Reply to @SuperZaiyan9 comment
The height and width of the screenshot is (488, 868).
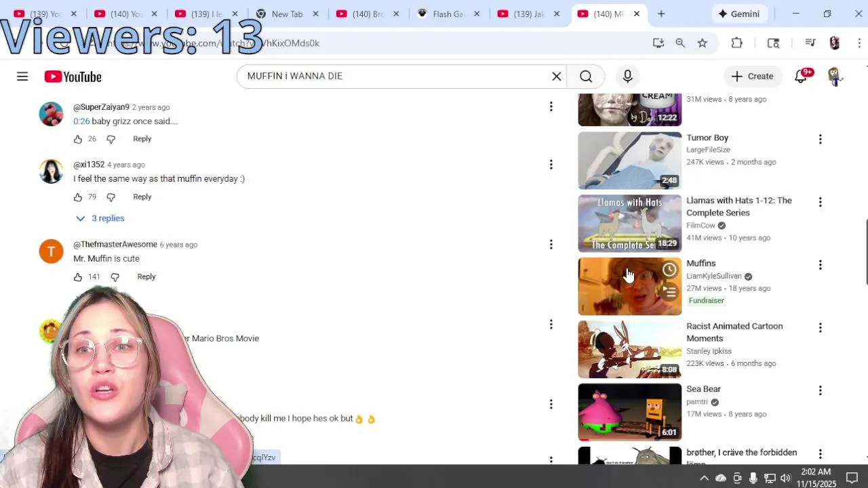coord(142,139)
